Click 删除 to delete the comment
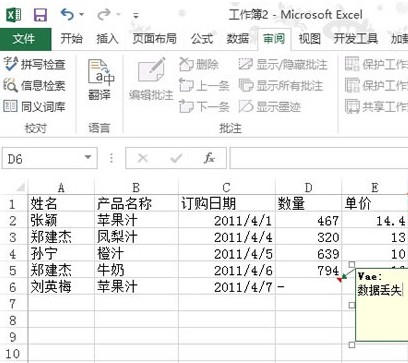Screen dimensions: 408x363 click(x=199, y=64)
